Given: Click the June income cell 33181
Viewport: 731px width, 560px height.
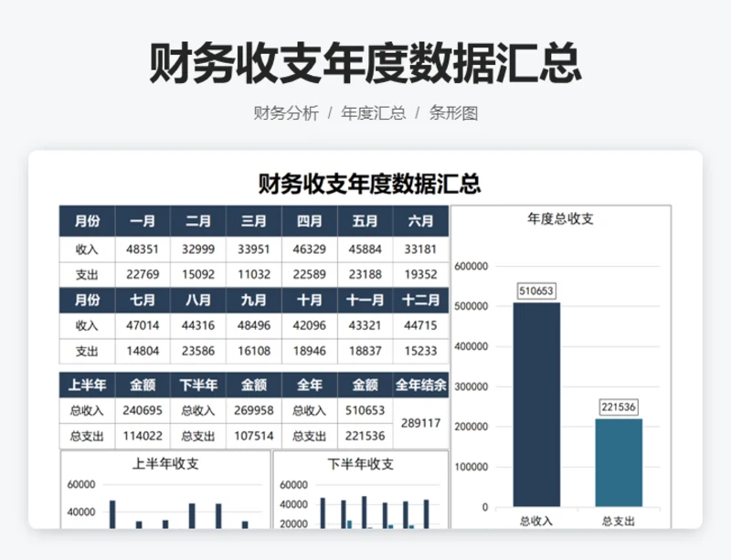Looking at the screenshot, I should tap(420, 249).
